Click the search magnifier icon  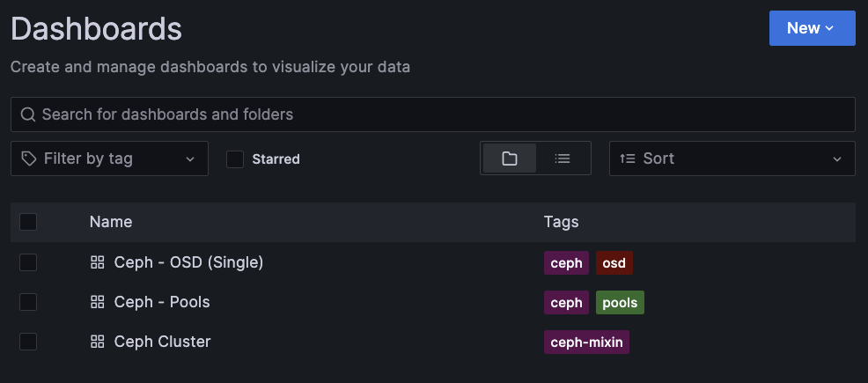pos(28,114)
